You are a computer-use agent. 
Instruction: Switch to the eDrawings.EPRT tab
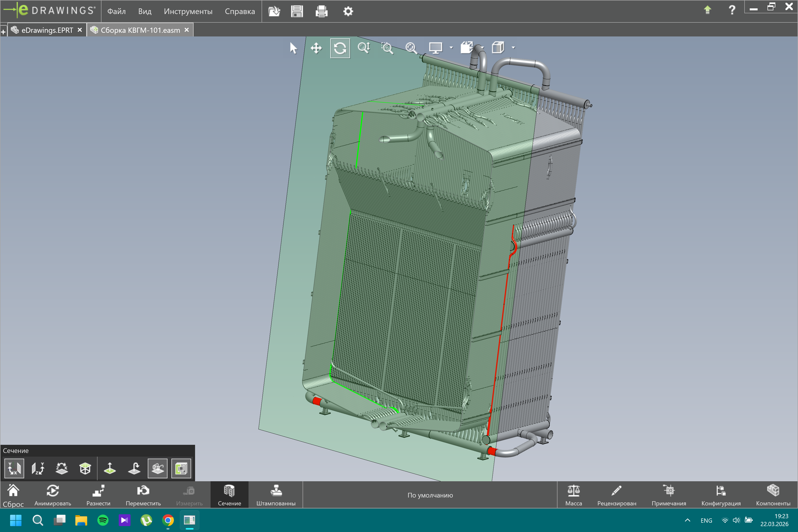click(47, 30)
